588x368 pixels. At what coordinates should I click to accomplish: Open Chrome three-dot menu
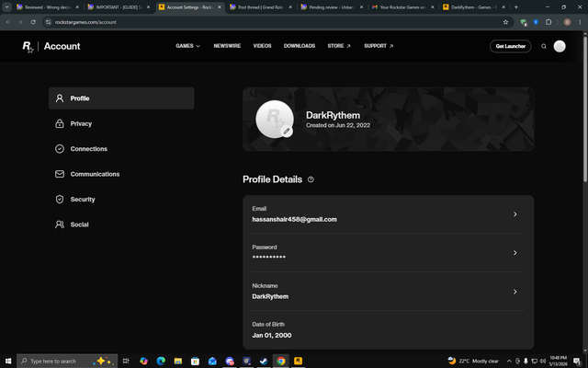pyautogui.click(x=580, y=22)
